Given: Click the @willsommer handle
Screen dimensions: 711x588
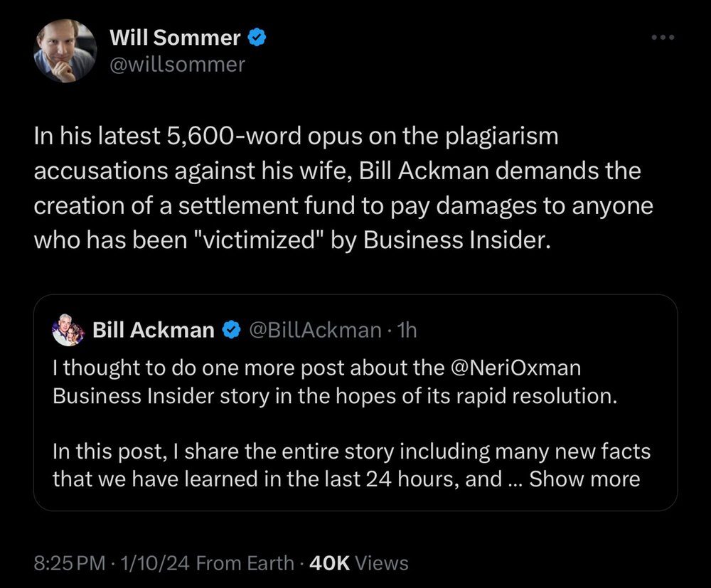Looking at the screenshot, I should click(177, 64).
